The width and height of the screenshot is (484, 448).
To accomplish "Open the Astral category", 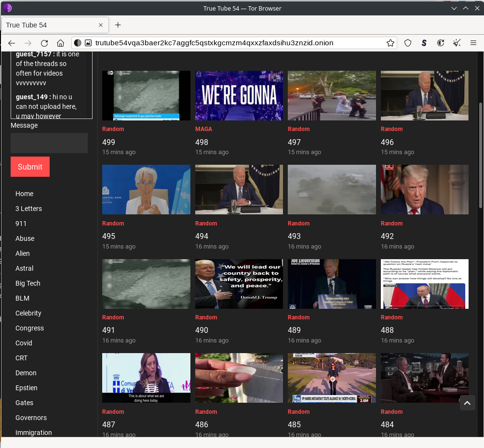I will point(25,268).
